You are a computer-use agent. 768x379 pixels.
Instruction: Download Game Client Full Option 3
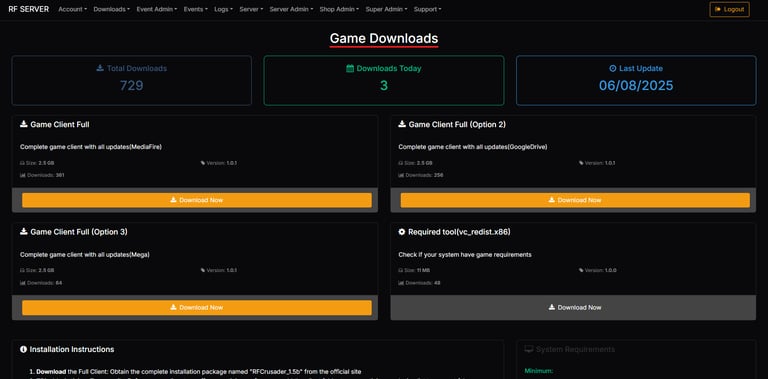pyautogui.click(x=197, y=308)
